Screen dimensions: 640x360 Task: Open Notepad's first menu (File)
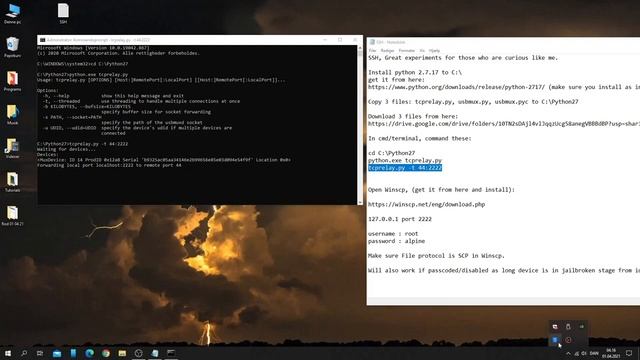(x=372, y=51)
